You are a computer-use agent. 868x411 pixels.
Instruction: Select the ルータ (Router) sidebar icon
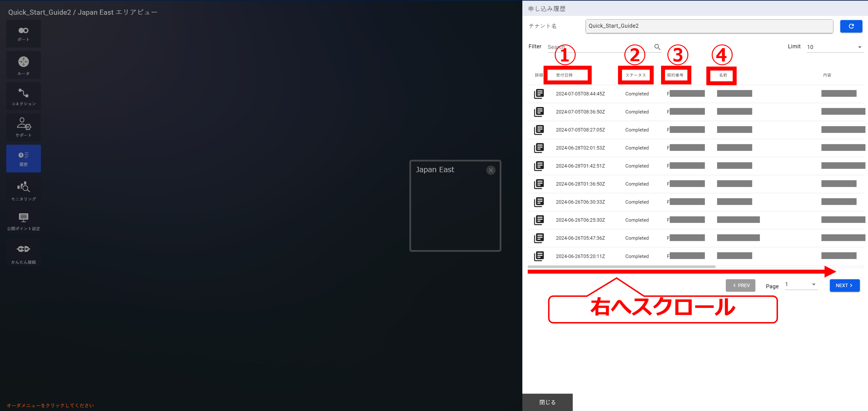[x=23, y=65]
